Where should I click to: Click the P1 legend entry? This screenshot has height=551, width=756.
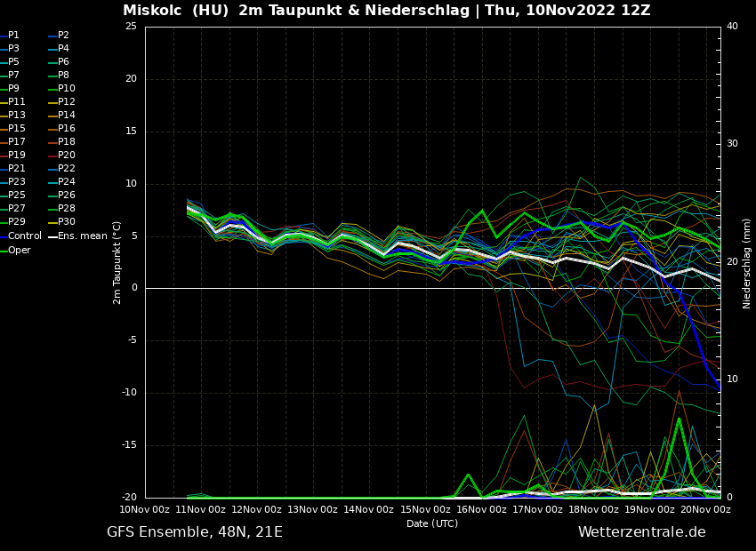coord(13,36)
